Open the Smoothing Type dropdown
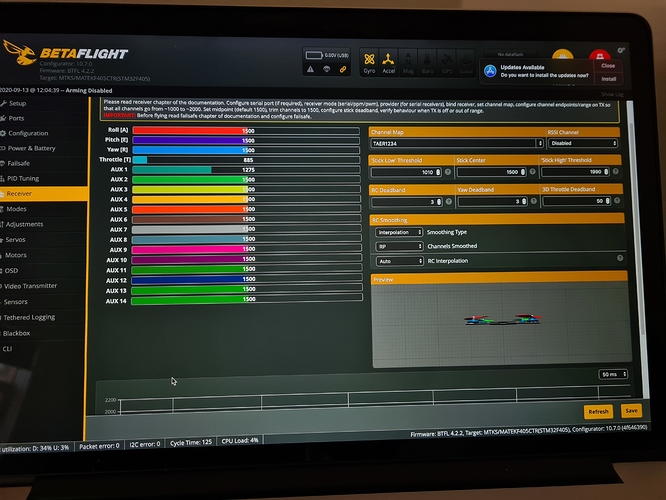Screen dimensions: 666x500 pos(399,232)
